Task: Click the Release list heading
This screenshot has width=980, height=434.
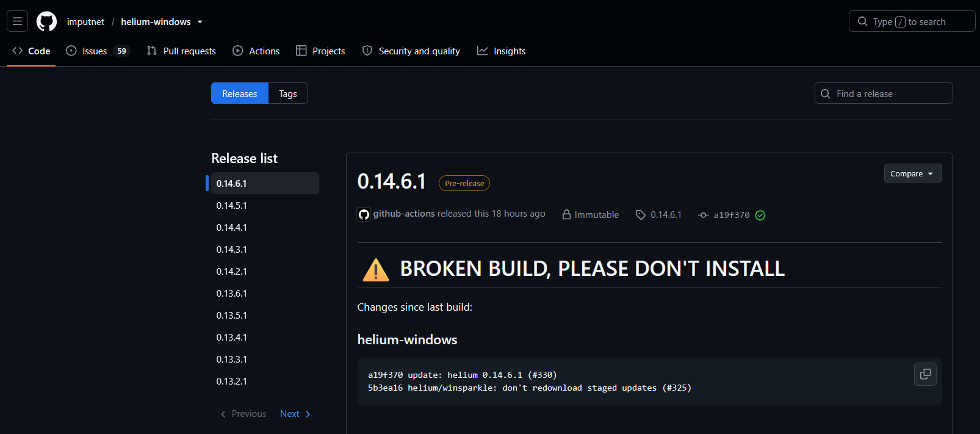Action: pyautogui.click(x=244, y=158)
